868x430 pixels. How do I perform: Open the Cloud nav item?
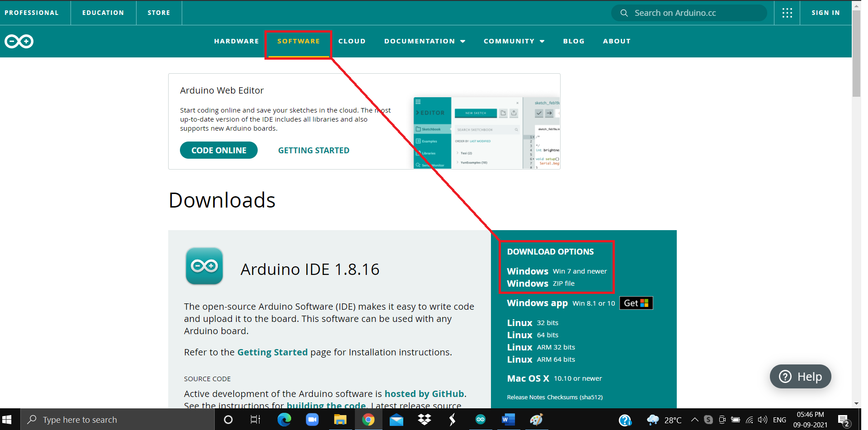click(352, 41)
